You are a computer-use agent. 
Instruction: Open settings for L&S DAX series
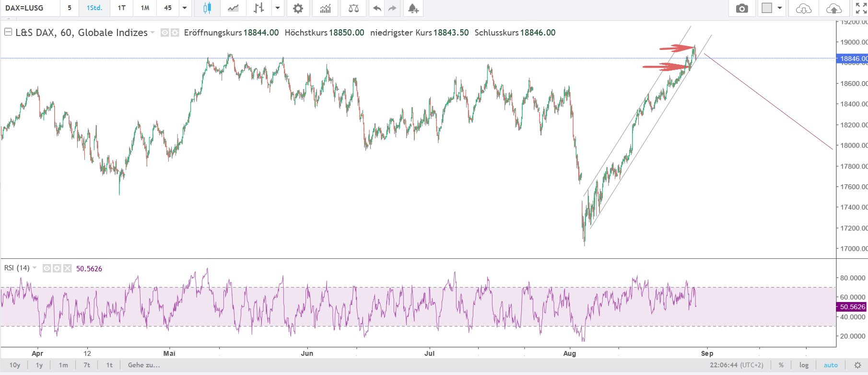175,33
